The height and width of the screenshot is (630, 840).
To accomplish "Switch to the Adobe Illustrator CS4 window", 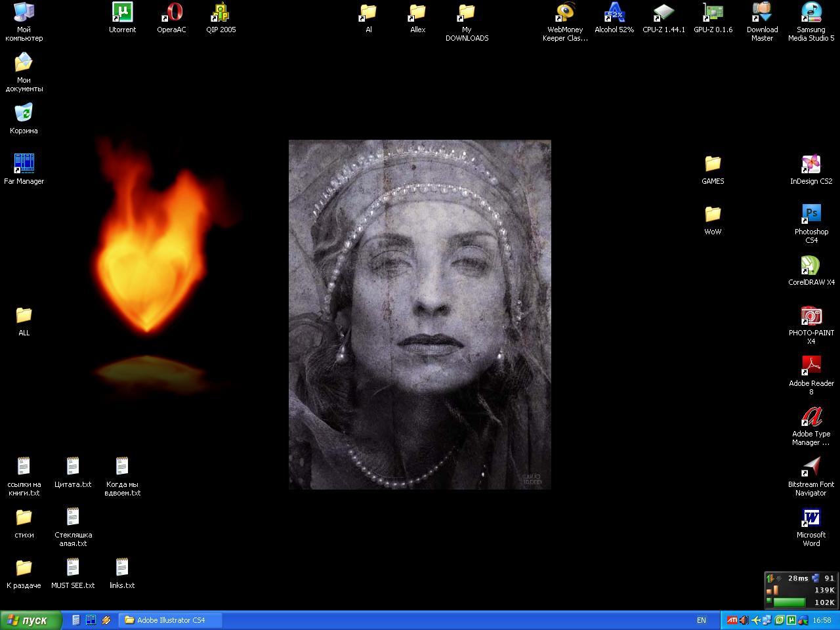I will [x=169, y=619].
